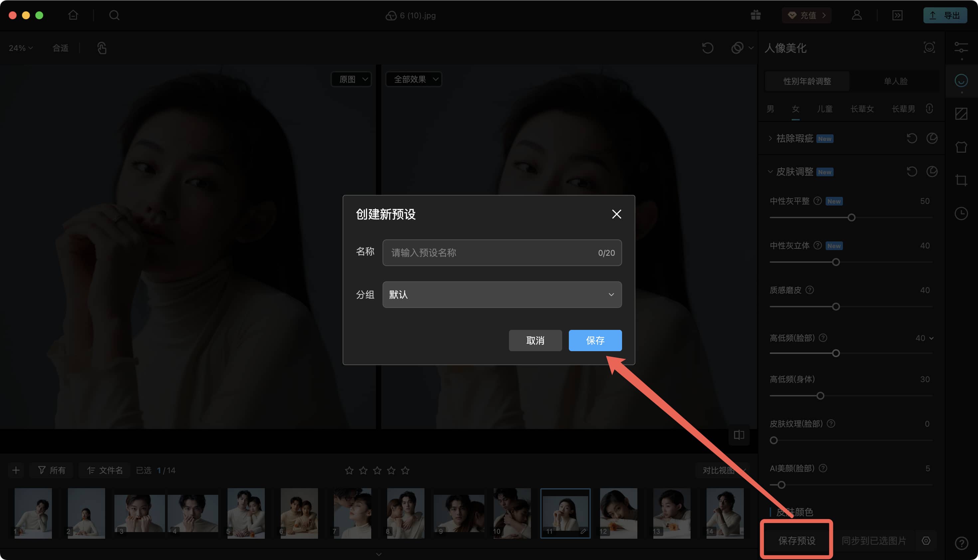This screenshot has height=560, width=978.
Task: Toggle 皮肤调整 effect preview
Action: click(x=932, y=172)
